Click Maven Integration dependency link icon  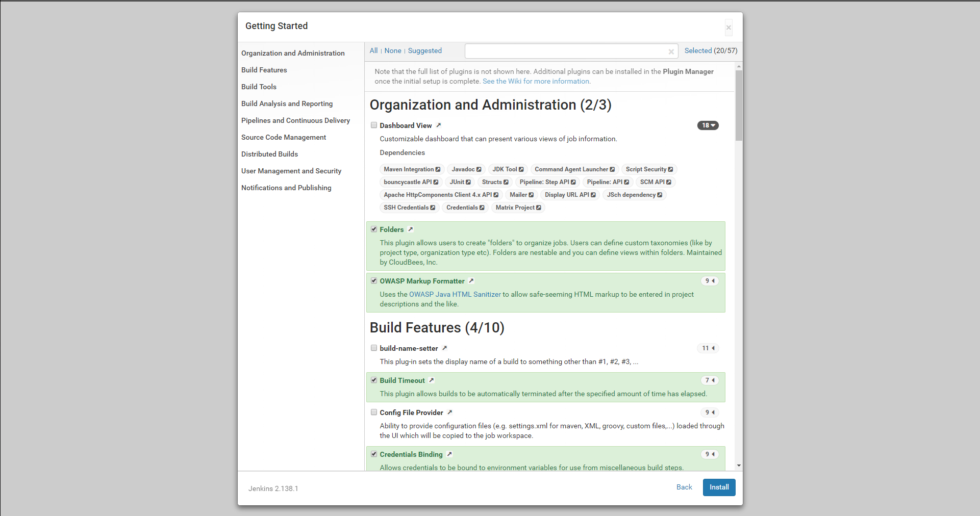point(438,169)
